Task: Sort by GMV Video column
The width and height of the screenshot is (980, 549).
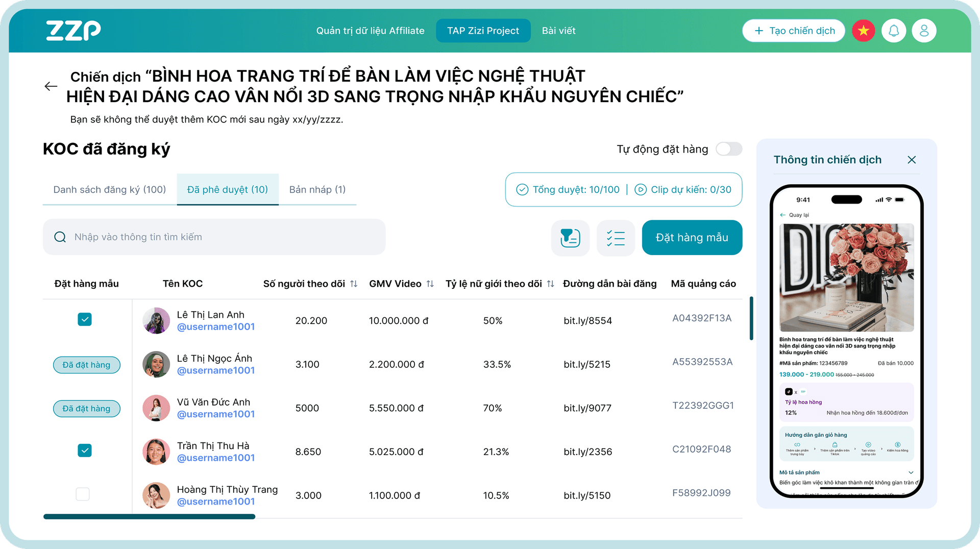Action: [430, 284]
